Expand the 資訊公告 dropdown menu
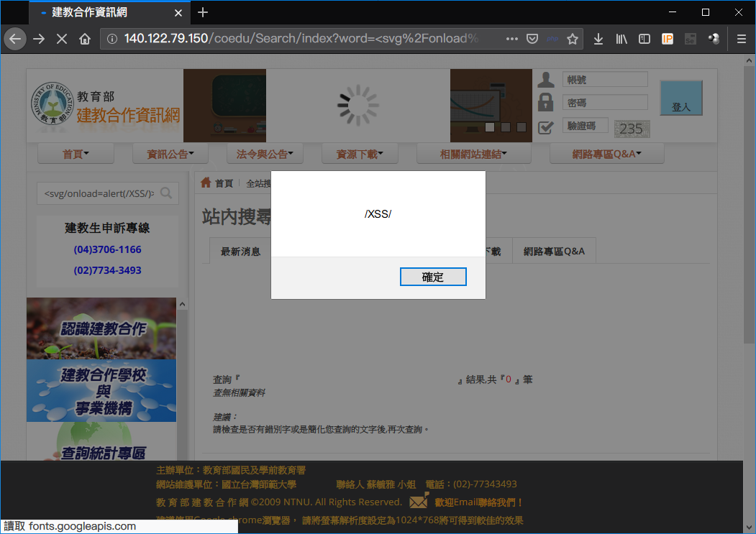 170,154
